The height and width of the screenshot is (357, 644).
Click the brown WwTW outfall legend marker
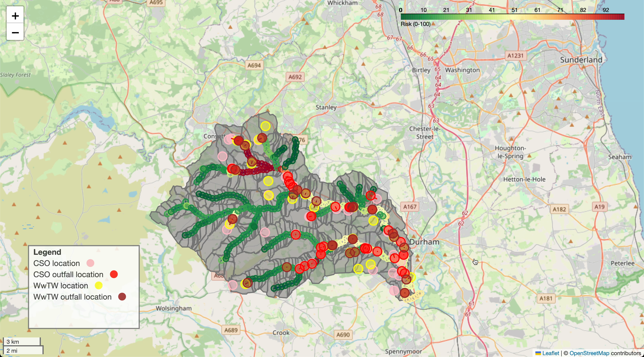click(122, 297)
